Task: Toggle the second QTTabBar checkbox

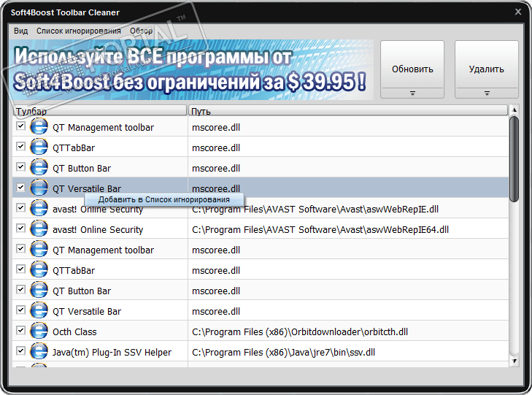Action: pyautogui.click(x=20, y=269)
